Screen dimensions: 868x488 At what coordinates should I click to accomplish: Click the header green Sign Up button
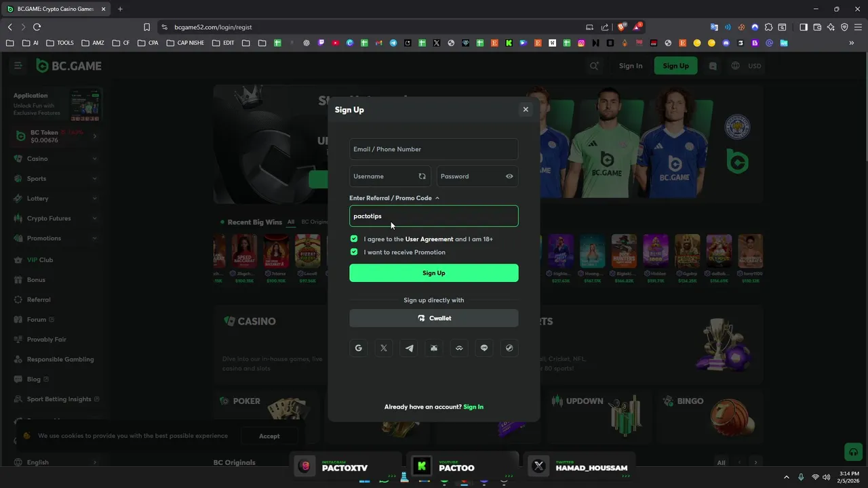tap(675, 66)
